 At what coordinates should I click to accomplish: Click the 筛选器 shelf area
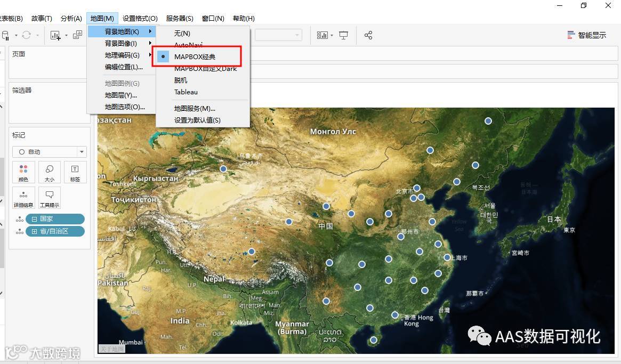coord(50,103)
